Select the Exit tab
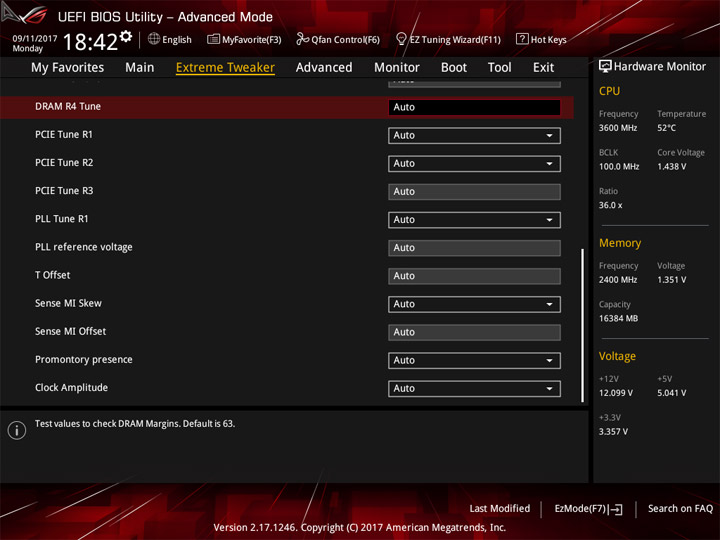Image resolution: width=720 pixels, height=540 pixels. pyautogui.click(x=543, y=68)
